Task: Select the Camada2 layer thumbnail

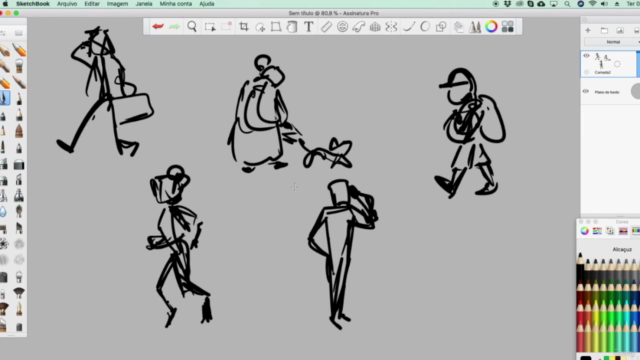Action: (602, 61)
